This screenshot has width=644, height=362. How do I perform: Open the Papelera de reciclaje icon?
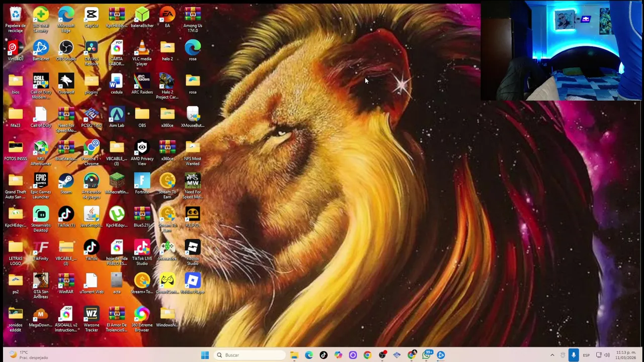[15, 19]
